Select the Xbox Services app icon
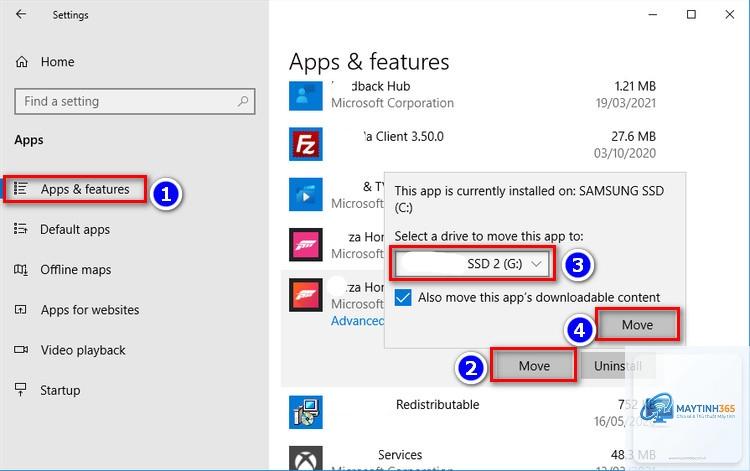The height and width of the screenshot is (471, 750). [x=306, y=458]
